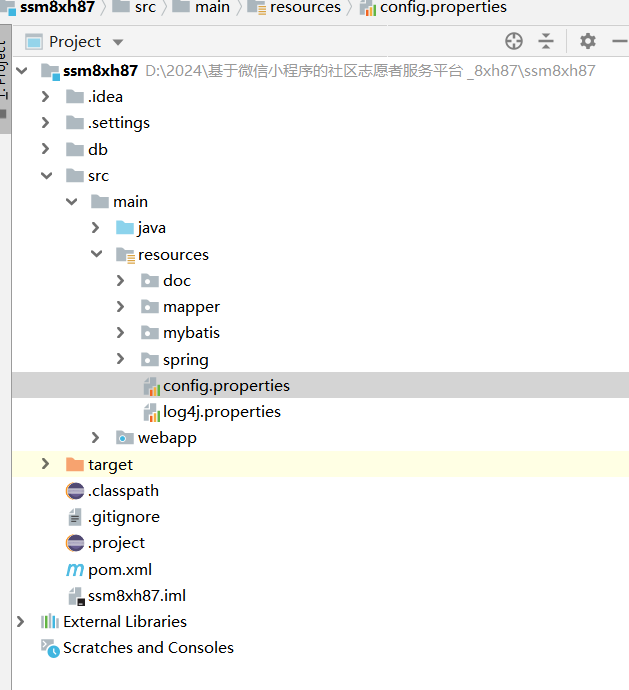Click the db folder icon
The image size is (629, 690).
(75, 150)
